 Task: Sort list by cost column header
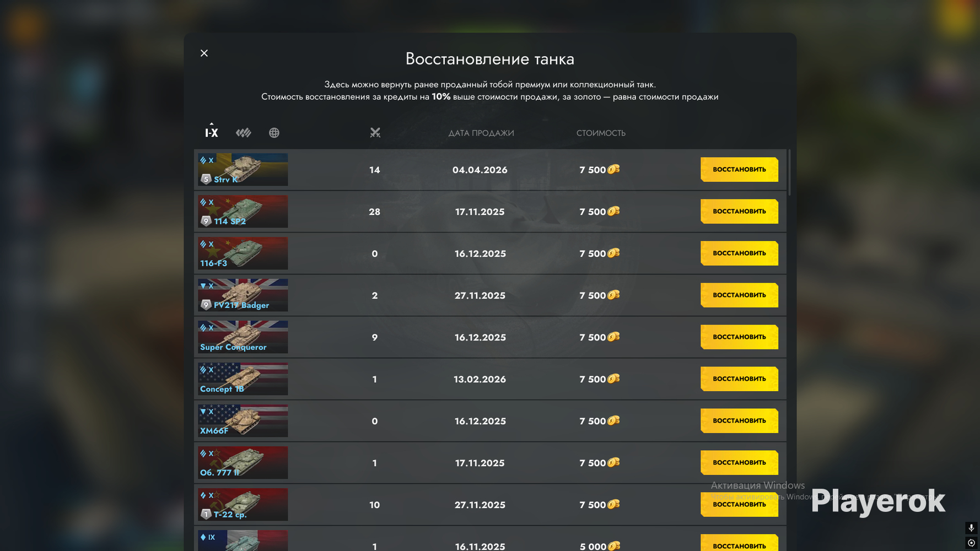tap(601, 133)
